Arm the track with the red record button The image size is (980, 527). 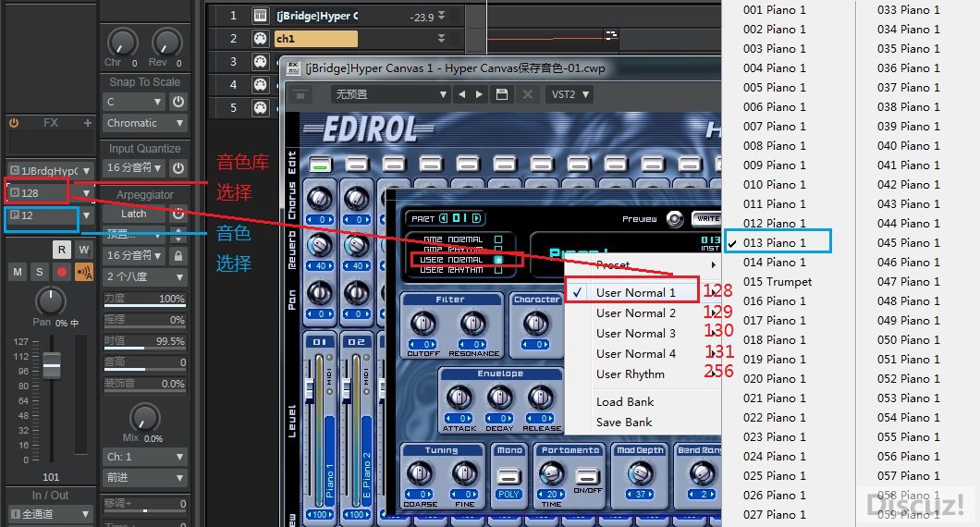(x=61, y=272)
